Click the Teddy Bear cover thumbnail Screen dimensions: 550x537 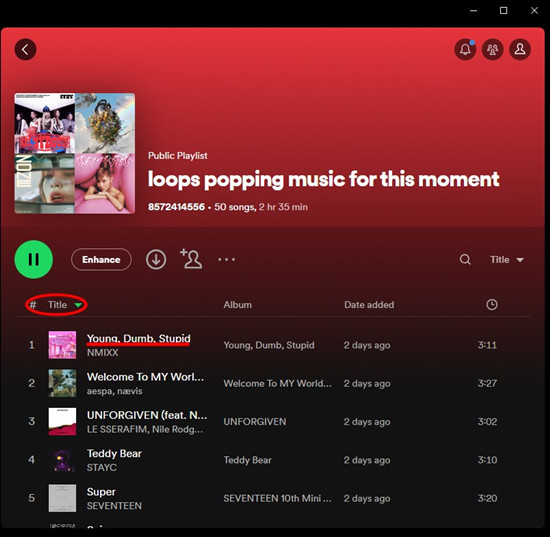pos(62,460)
